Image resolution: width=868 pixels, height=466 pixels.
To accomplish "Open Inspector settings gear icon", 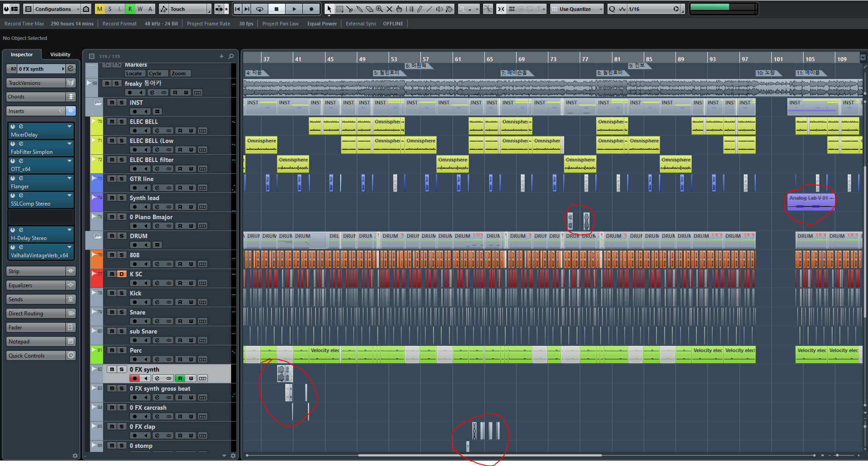I will point(75,456).
